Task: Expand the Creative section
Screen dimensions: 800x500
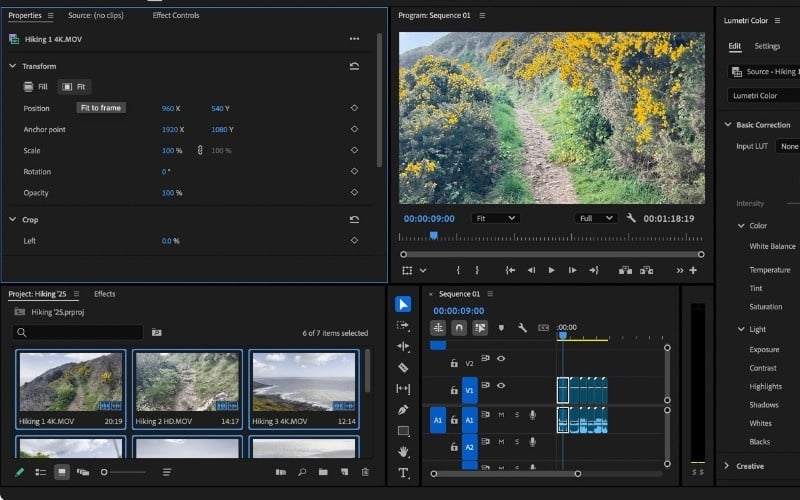Action: pyautogui.click(x=727, y=466)
